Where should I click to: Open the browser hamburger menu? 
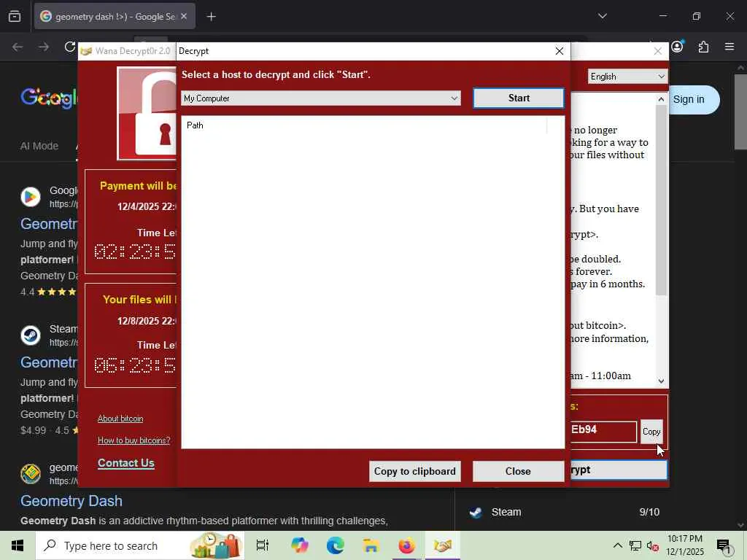729,47
